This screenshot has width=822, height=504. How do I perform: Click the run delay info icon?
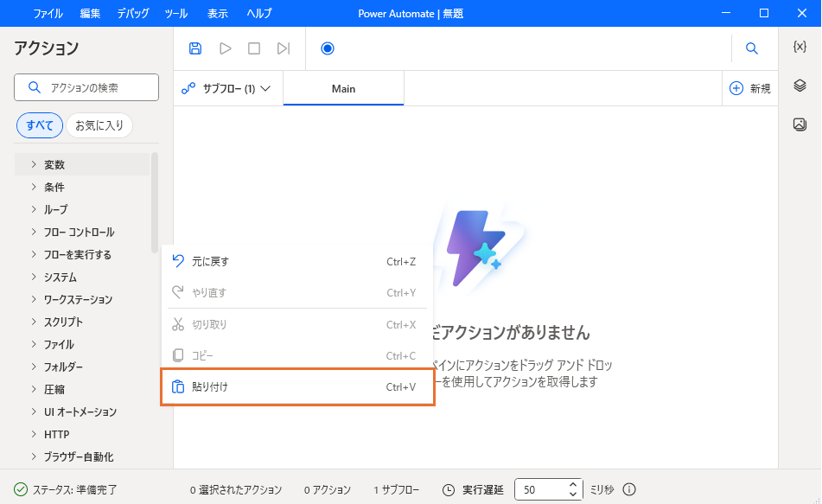(629, 489)
